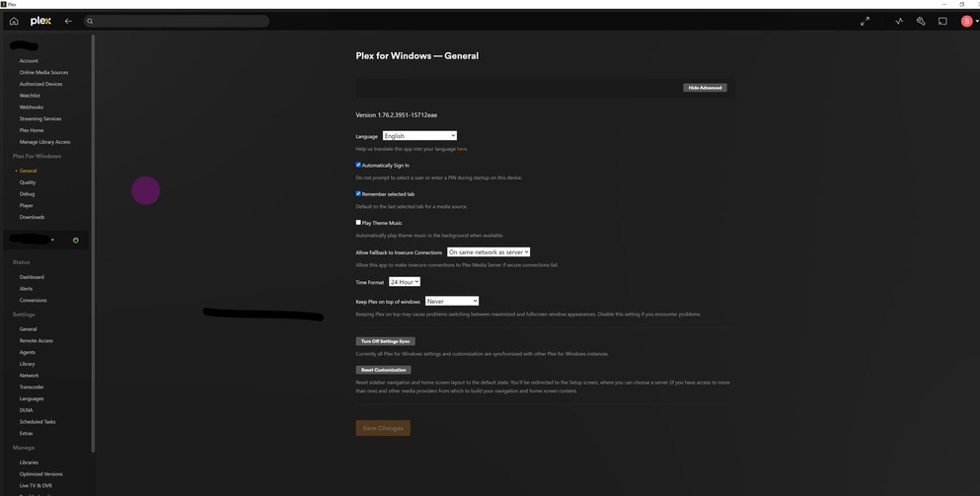980x496 pixels.
Task: Open Agents server settings
Action: tap(28, 352)
